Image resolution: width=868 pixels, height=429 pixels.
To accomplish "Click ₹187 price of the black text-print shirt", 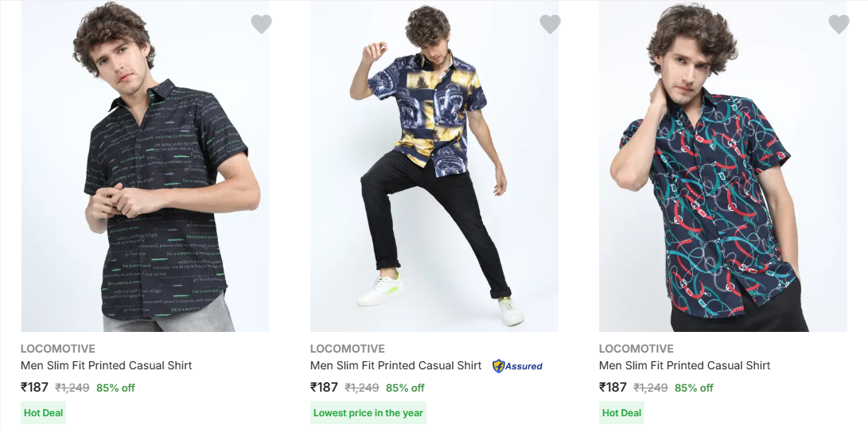I will pyautogui.click(x=34, y=388).
